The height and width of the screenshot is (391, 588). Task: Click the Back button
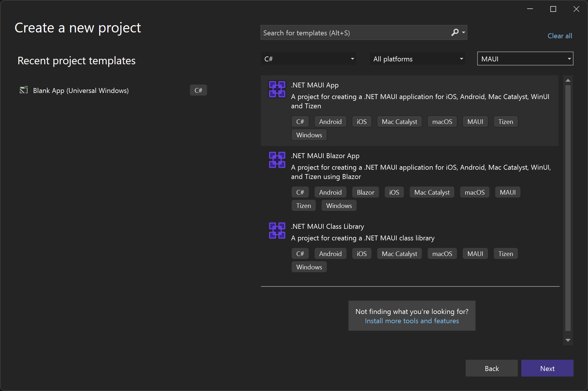[x=491, y=368]
